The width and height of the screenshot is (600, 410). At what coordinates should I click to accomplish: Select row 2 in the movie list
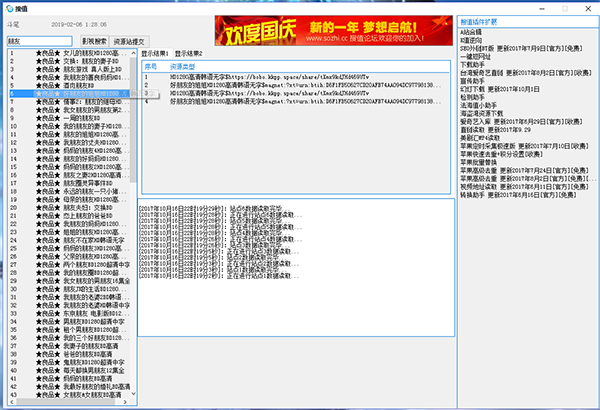[x=70, y=61]
